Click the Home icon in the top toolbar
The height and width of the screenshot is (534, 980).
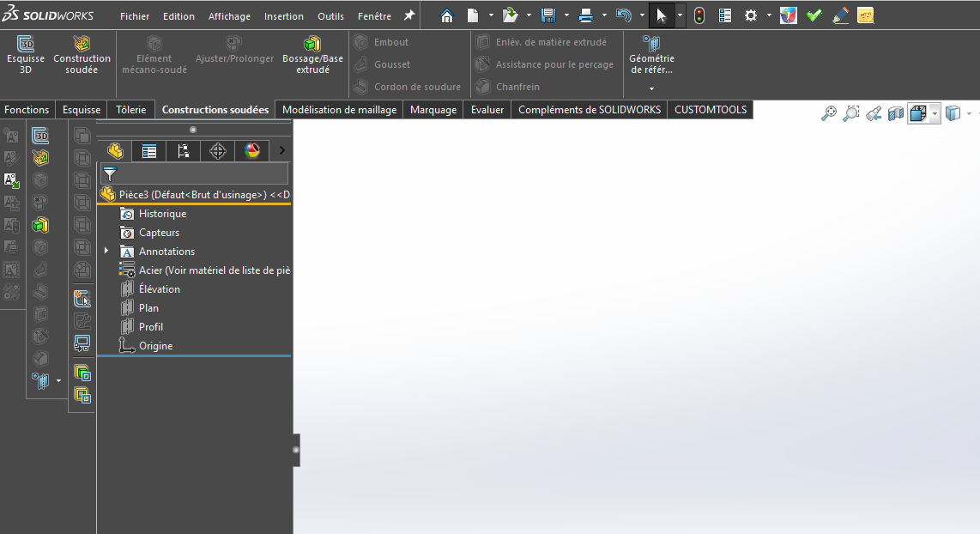[x=446, y=15]
